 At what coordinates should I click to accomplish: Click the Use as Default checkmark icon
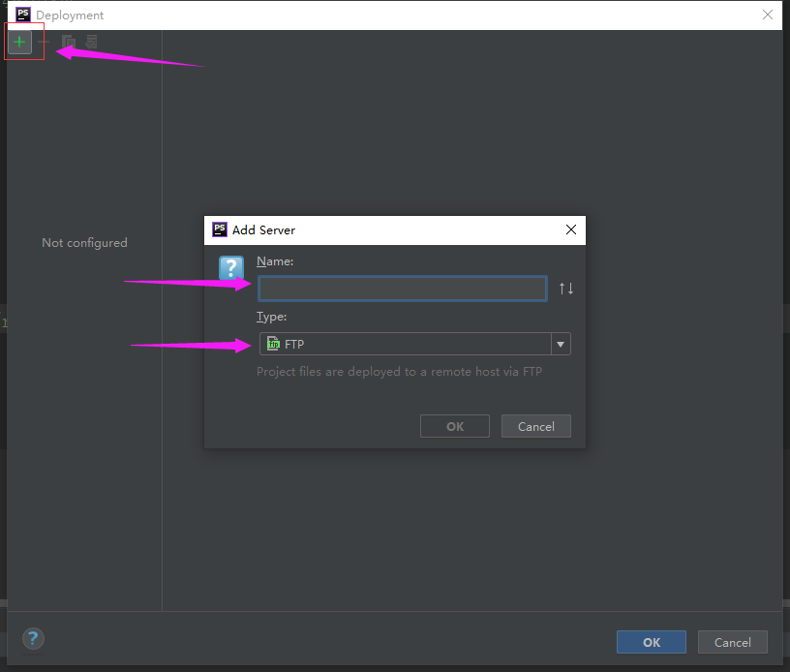point(92,42)
